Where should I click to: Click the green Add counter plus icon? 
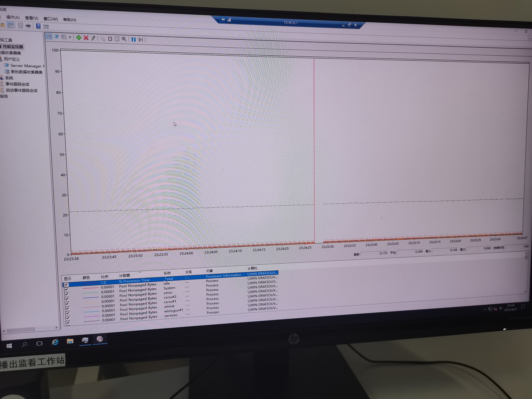pos(79,38)
